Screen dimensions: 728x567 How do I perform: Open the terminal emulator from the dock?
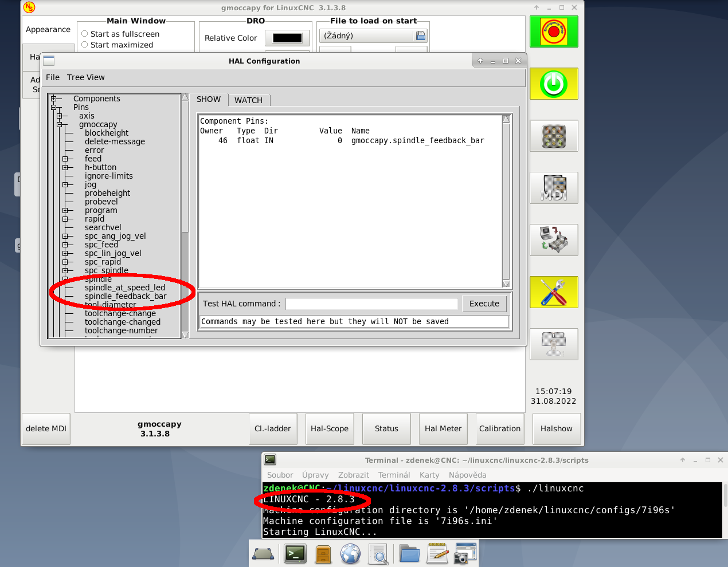click(295, 554)
